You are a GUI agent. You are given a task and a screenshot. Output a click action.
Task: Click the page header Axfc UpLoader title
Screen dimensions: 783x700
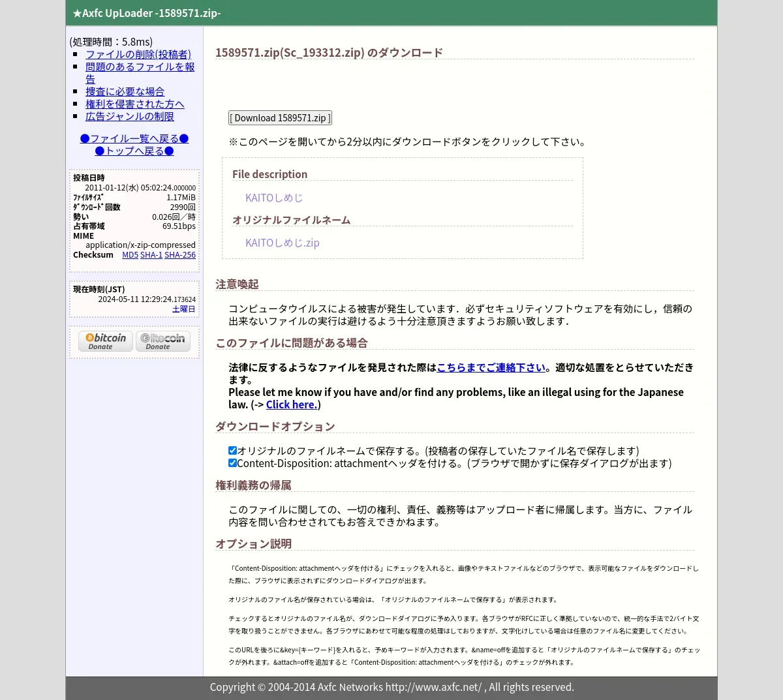(x=147, y=13)
